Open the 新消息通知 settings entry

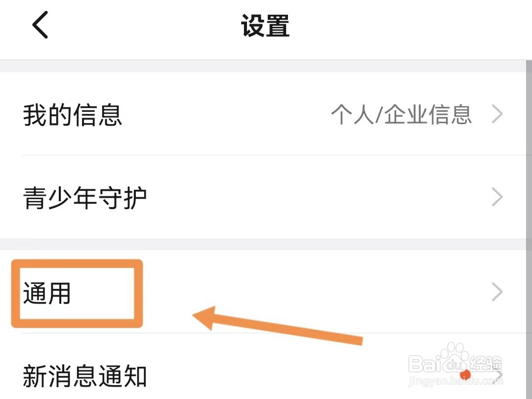point(85,377)
